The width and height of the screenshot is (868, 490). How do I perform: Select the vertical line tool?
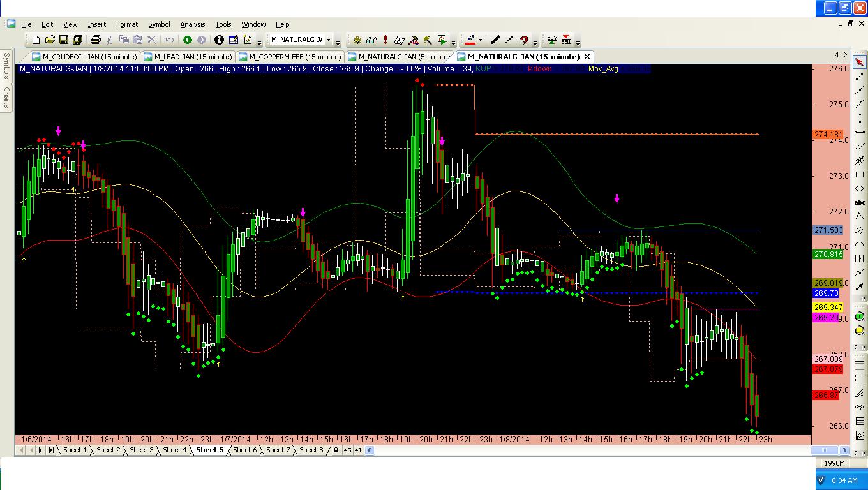[860, 119]
